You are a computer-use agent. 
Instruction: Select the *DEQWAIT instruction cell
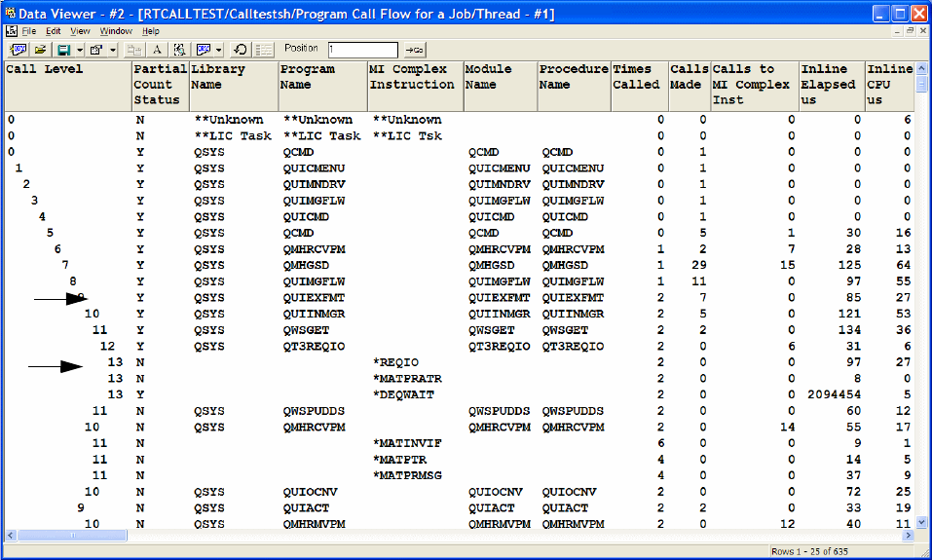click(403, 394)
